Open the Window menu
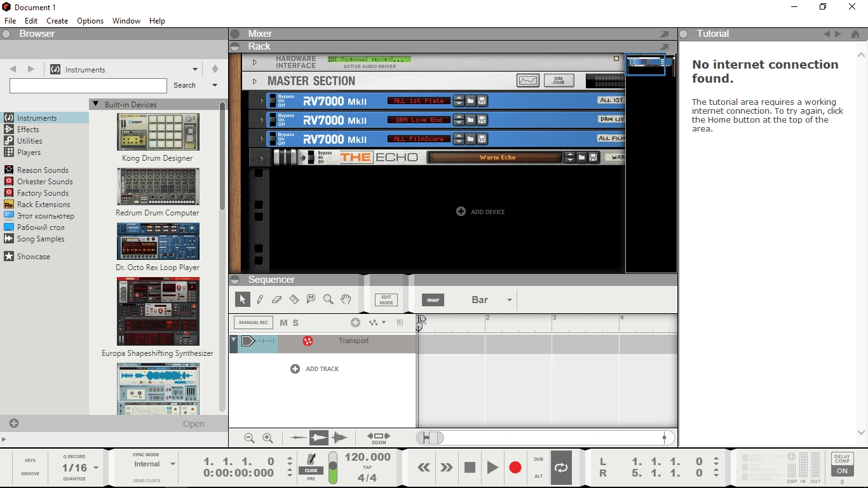 click(x=126, y=21)
